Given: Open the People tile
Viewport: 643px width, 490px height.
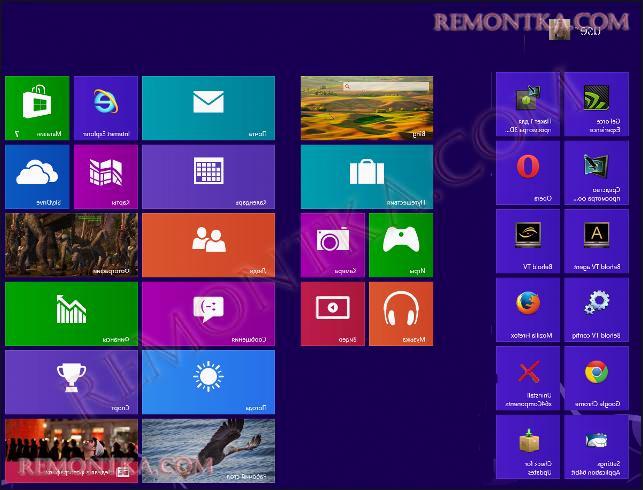Looking at the screenshot, I should click(x=208, y=245).
